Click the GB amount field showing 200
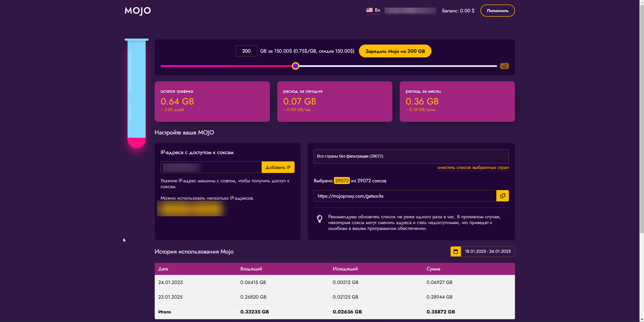 tap(246, 51)
